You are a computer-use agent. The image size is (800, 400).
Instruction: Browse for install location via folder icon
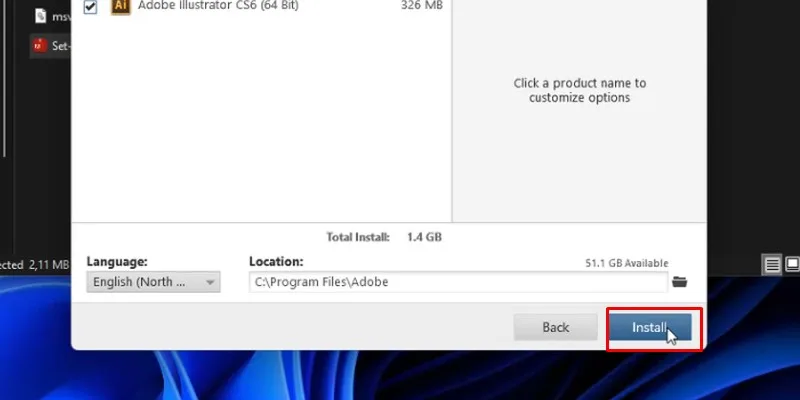[x=680, y=282]
